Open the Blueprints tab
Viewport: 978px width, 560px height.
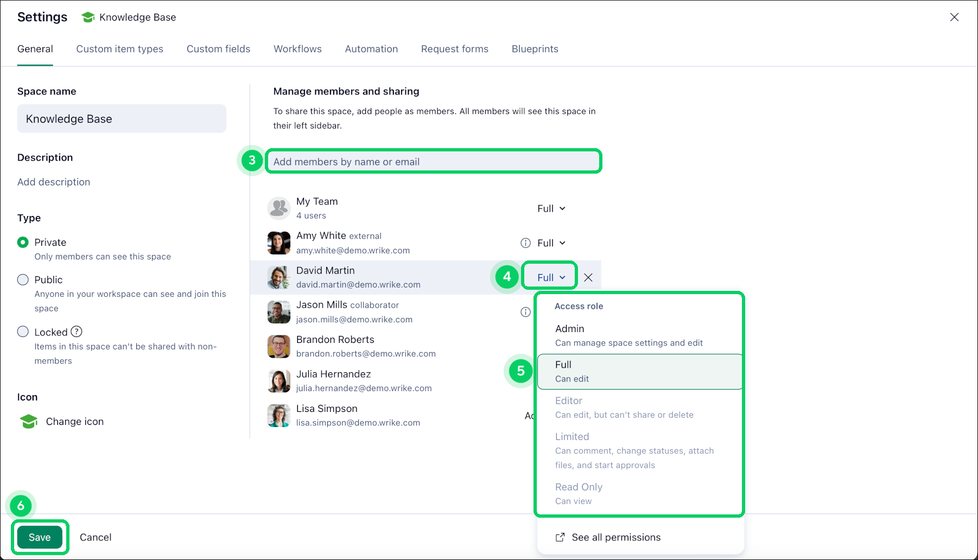point(535,49)
